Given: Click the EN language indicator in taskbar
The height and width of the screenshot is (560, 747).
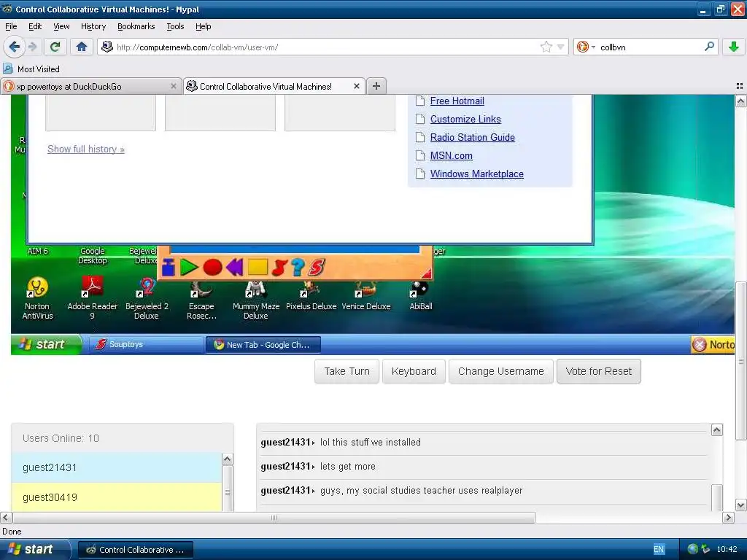Looking at the screenshot, I should click(659, 550).
